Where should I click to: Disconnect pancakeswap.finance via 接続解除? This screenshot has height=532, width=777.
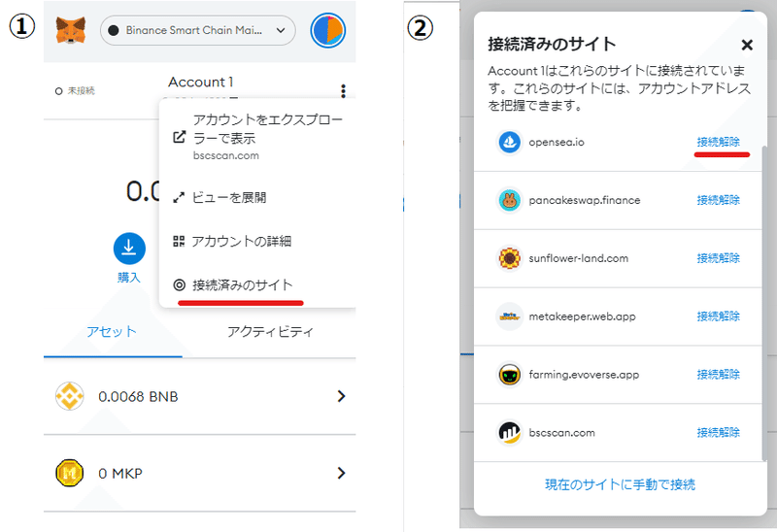(718, 200)
